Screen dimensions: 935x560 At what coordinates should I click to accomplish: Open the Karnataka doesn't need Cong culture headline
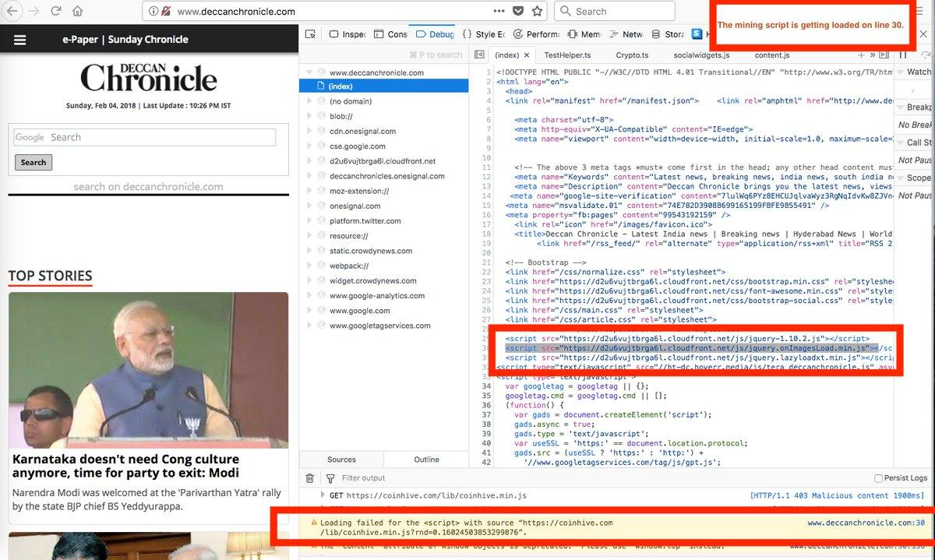tap(125, 466)
